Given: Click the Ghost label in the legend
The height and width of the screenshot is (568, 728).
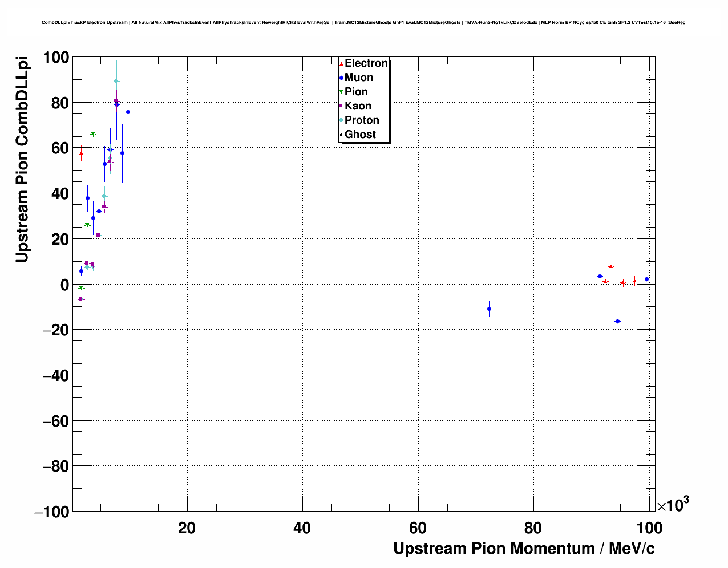Looking at the screenshot, I should pos(360,135).
